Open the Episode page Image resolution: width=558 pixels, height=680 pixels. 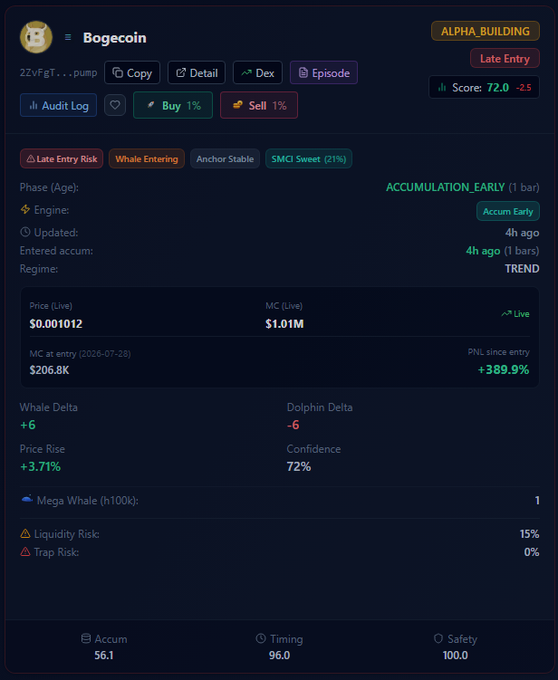[x=324, y=73]
